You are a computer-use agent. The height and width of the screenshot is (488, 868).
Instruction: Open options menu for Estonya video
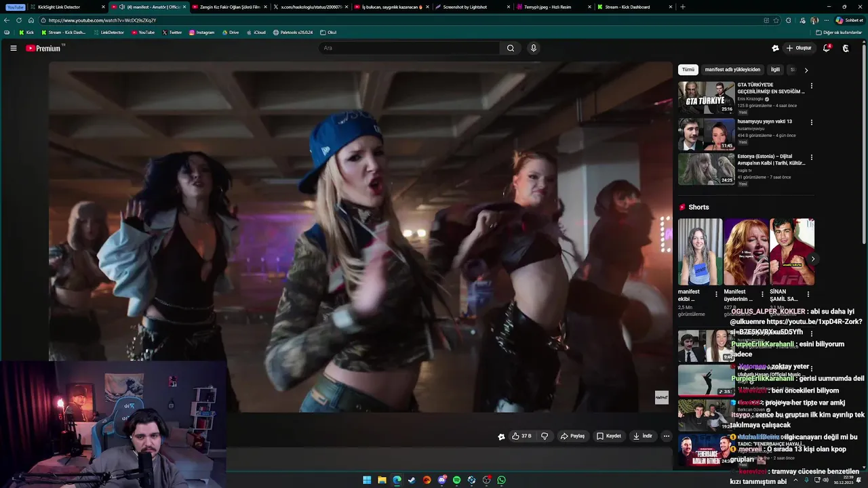click(x=811, y=157)
